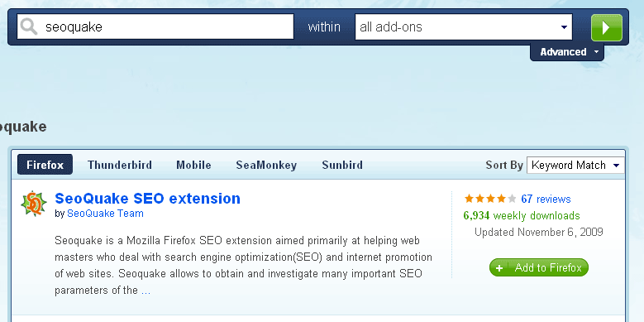This screenshot has width=644, height=322.
Task: Open the SeoQuake SEO extension link
Action: click(147, 198)
